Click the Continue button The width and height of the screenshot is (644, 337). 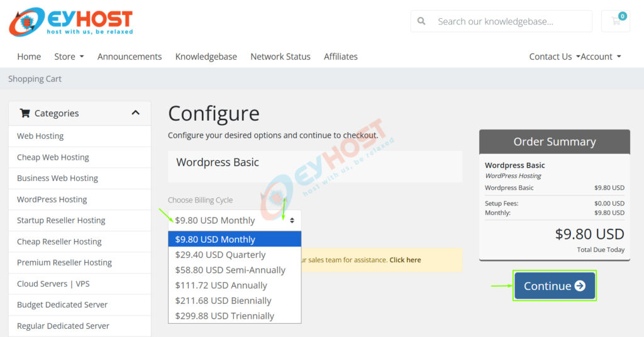555,285
